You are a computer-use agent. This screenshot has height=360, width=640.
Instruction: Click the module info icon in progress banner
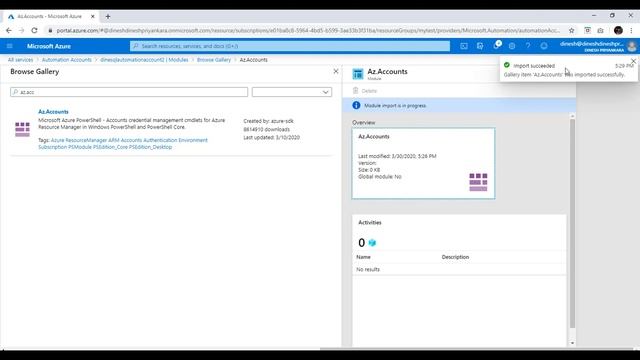tap(356, 105)
